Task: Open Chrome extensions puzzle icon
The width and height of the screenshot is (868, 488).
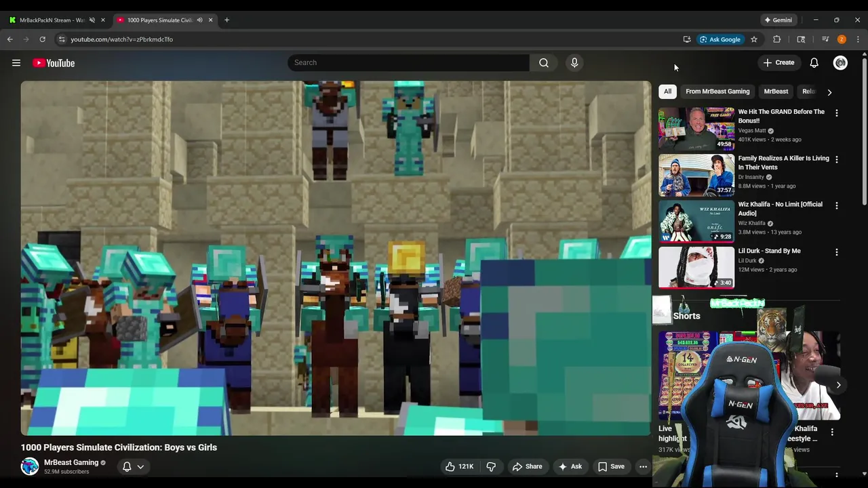Action: coord(777,39)
